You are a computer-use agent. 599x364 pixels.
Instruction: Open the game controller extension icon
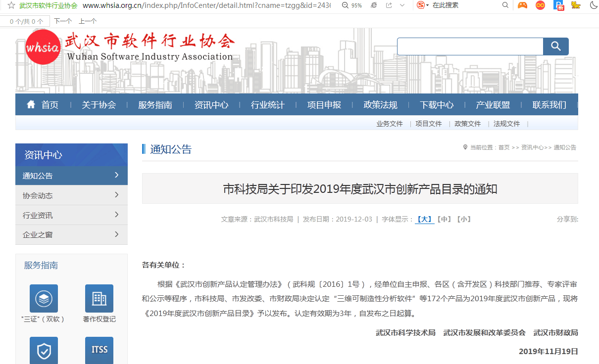(x=522, y=5)
